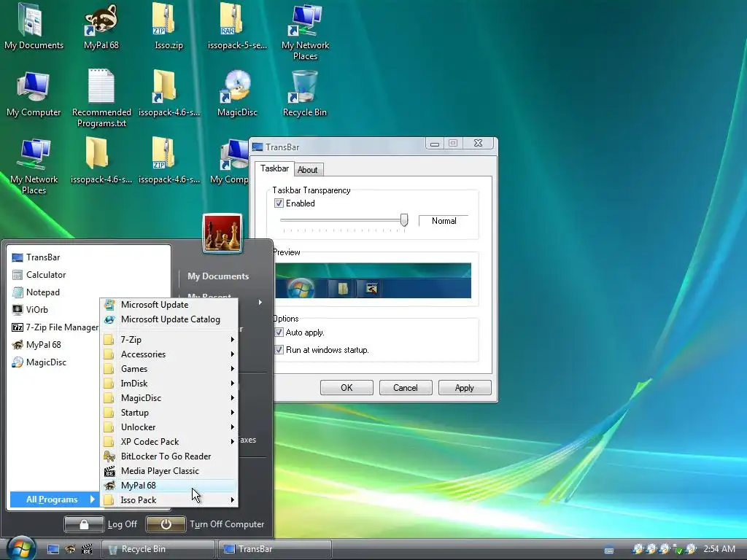The image size is (747, 560).
Task: Click the Show Desktop quick launch icon
Action: tap(53, 549)
